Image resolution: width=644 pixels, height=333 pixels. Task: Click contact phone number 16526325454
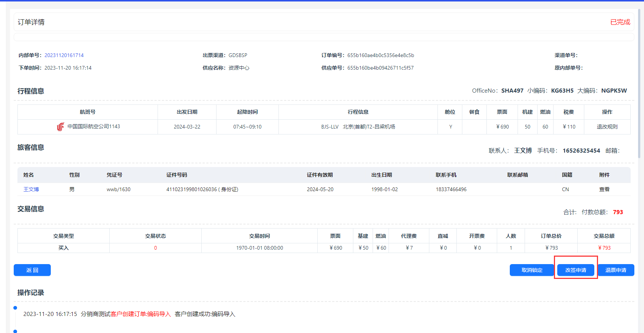pyautogui.click(x=581, y=151)
